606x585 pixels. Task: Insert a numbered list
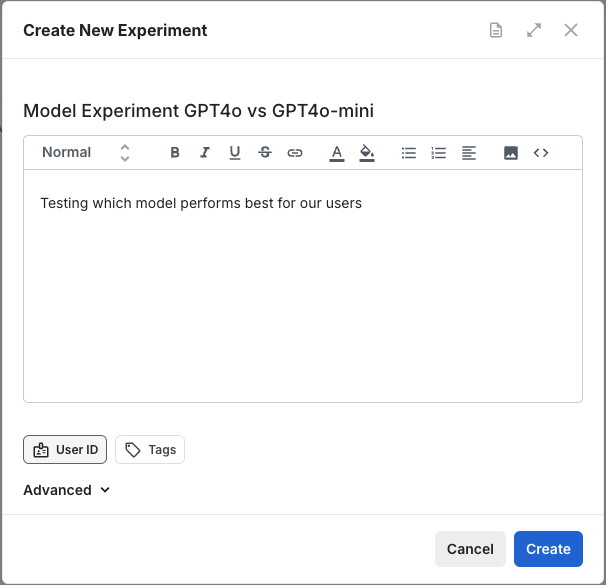tap(439, 153)
